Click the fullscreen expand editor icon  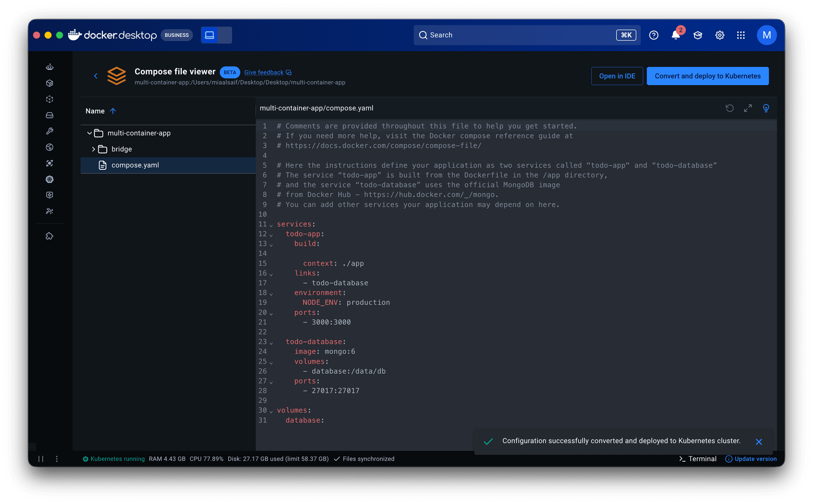748,108
